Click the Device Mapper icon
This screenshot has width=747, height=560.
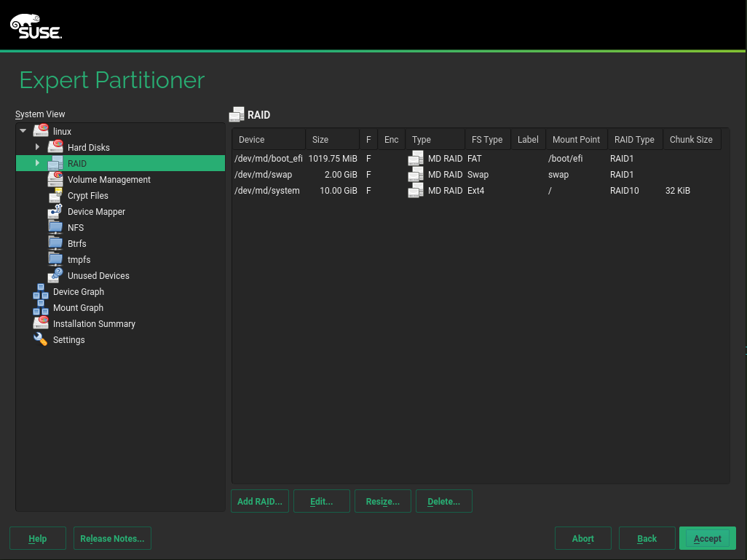(x=56, y=211)
